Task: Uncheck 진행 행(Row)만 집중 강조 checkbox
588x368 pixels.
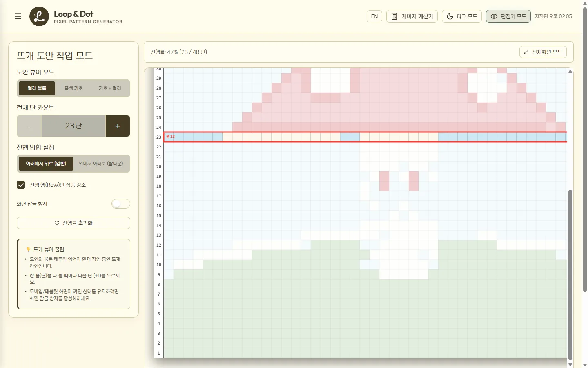Action: tap(21, 185)
